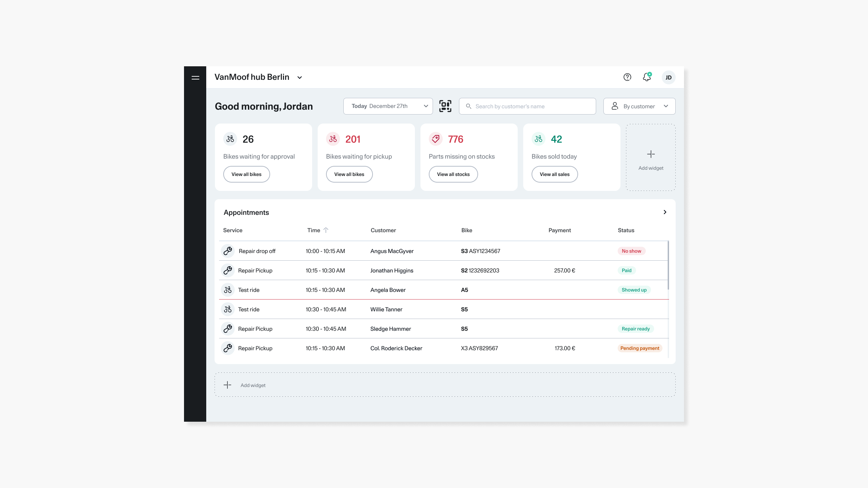868x488 pixels.
Task: Open the Today December 27th date dropdown
Action: [x=388, y=106]
